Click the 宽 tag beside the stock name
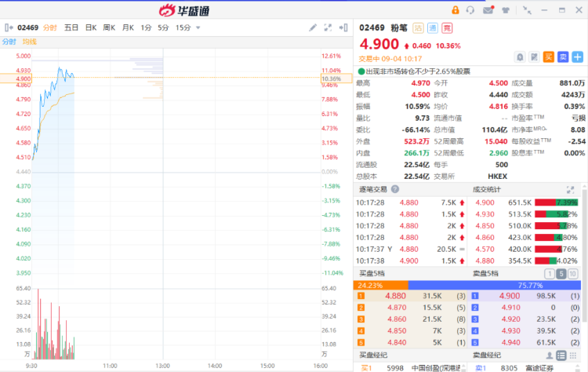The height and width of the screenshot is (372, 588). point(447,28)
